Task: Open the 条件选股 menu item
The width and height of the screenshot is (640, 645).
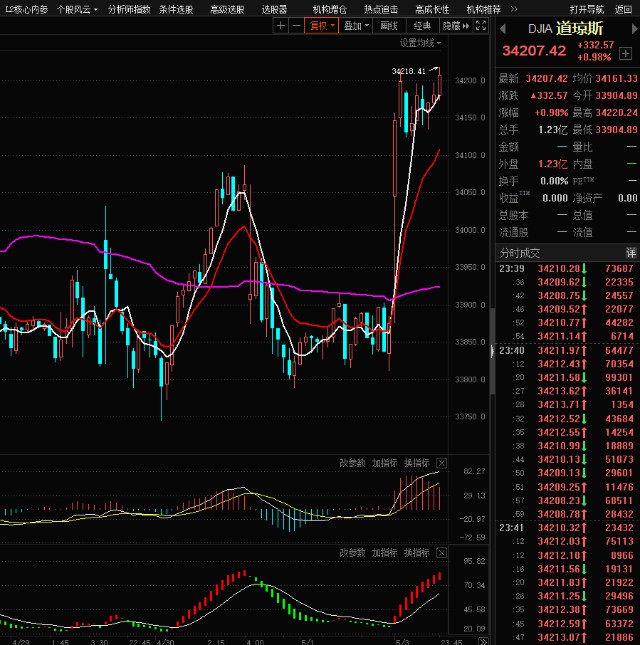Action: tap(176, 9)
